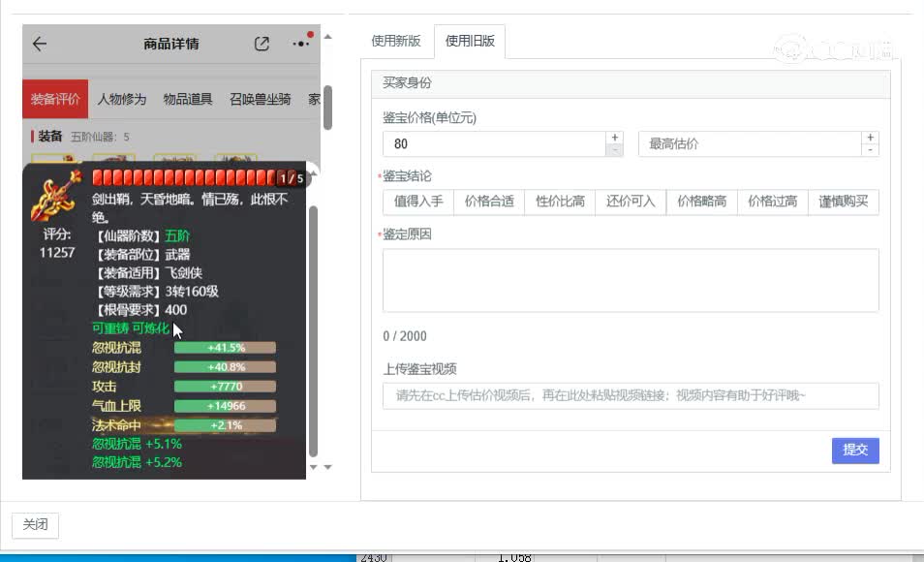The image size is (924, 562).
Task: Click the plus stepper beside 最高估价 field
Action: (x=869, y=136)
